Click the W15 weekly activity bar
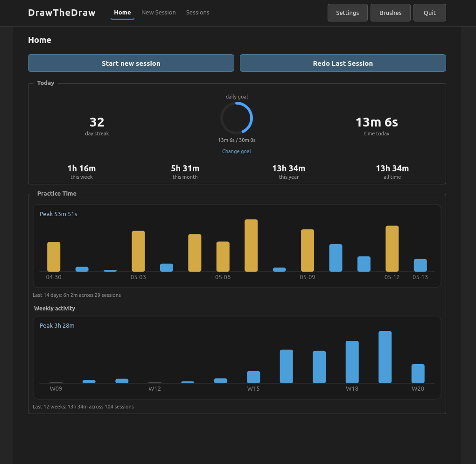 [253, 377]
